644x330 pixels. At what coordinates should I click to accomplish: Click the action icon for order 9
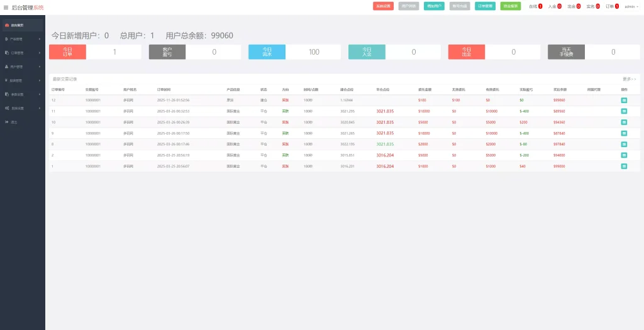tap(624, 133)
